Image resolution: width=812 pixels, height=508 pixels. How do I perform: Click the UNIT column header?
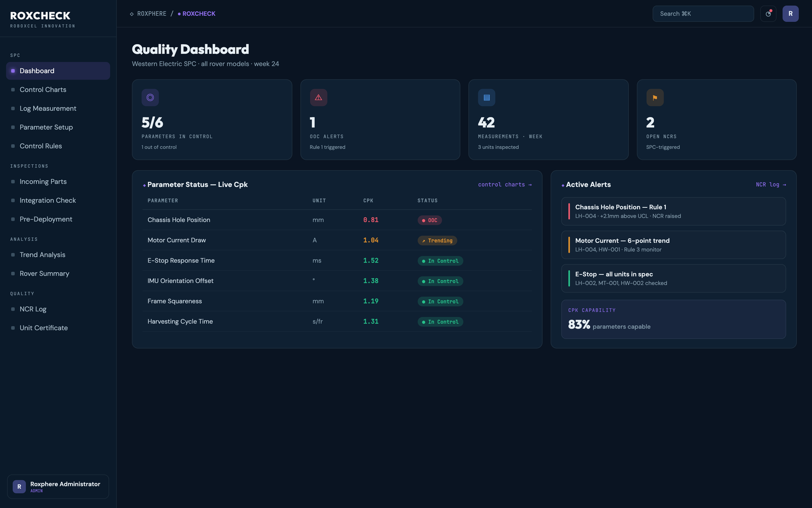(x=319, y=201)
